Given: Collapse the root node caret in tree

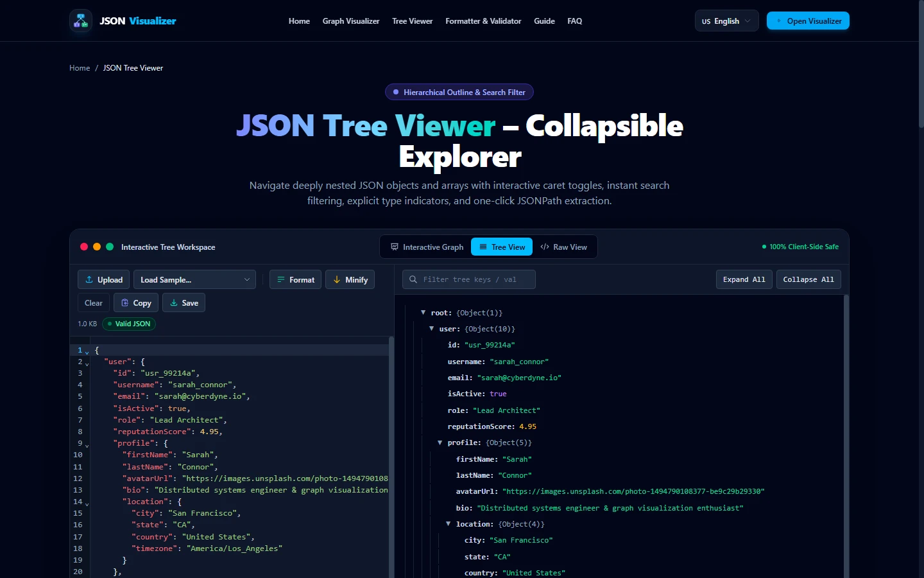Looking at the screenshot, I should pyautogui.click(x=424, y=313).
